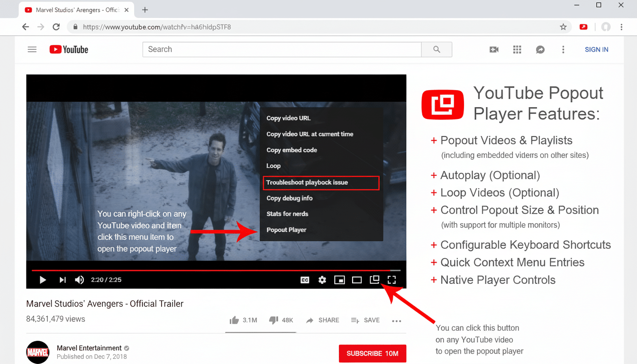The width and height of the screenshot is (637, 364).
Task: Open the popout player icon in the controls
Action: [374, 280]
